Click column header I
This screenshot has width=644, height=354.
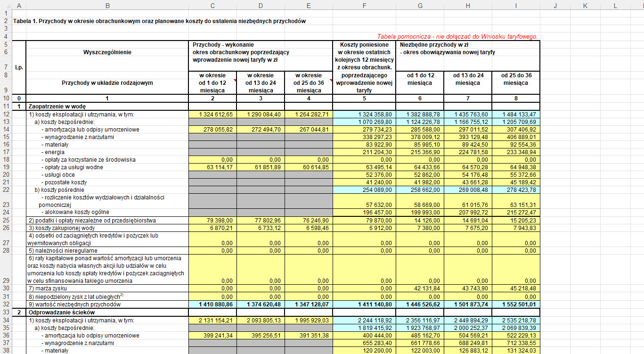(x=516, y=6)
